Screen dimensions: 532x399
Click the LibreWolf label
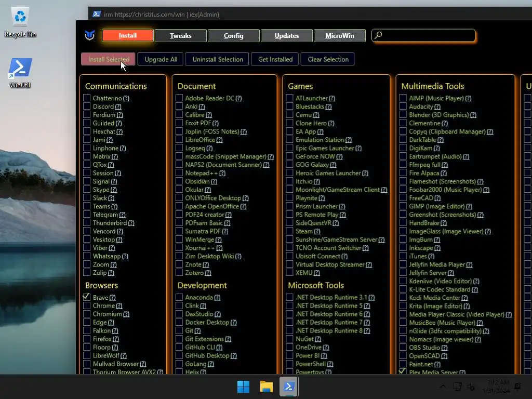point(106,355)
